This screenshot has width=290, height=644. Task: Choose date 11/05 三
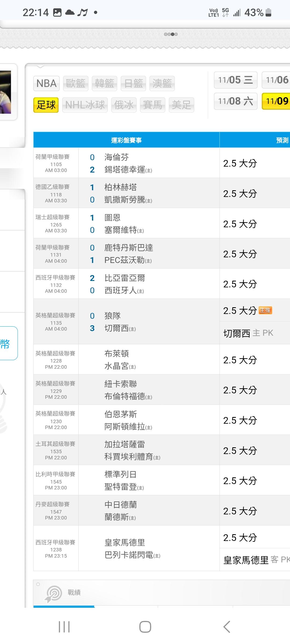235,80
